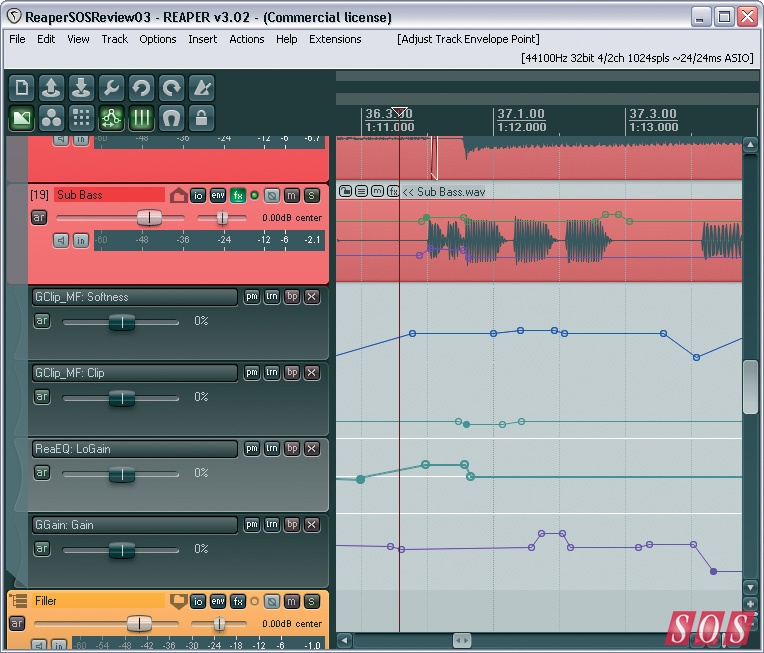The height and width of the screenshot is (653, 764).
Task: Solo the Sub Bass track
Action: click(311, 195)
